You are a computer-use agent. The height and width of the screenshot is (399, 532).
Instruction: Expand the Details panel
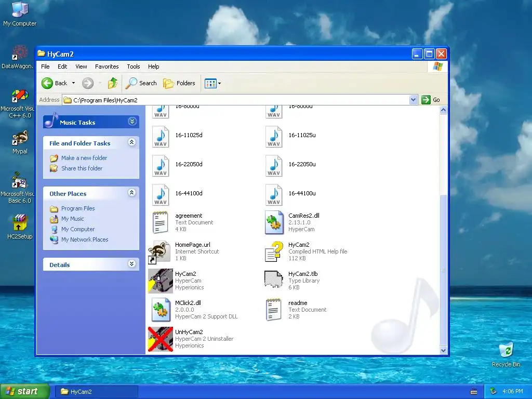(131, 264)
